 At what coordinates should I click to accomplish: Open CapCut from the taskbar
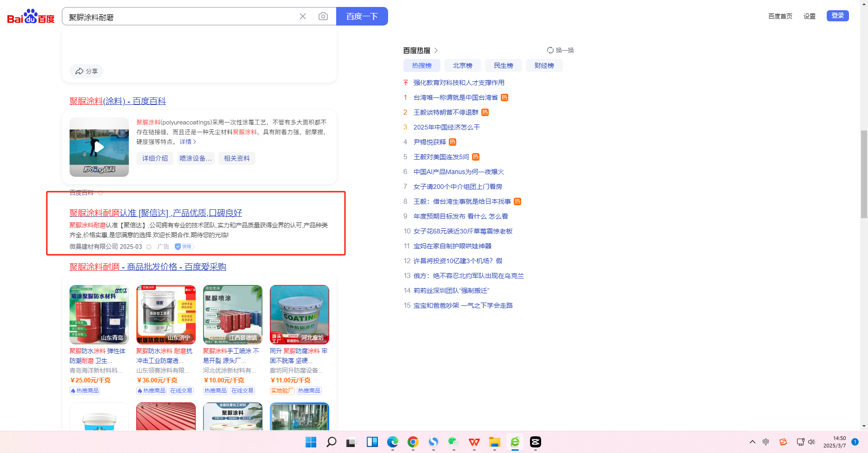(x=535, y=442)
